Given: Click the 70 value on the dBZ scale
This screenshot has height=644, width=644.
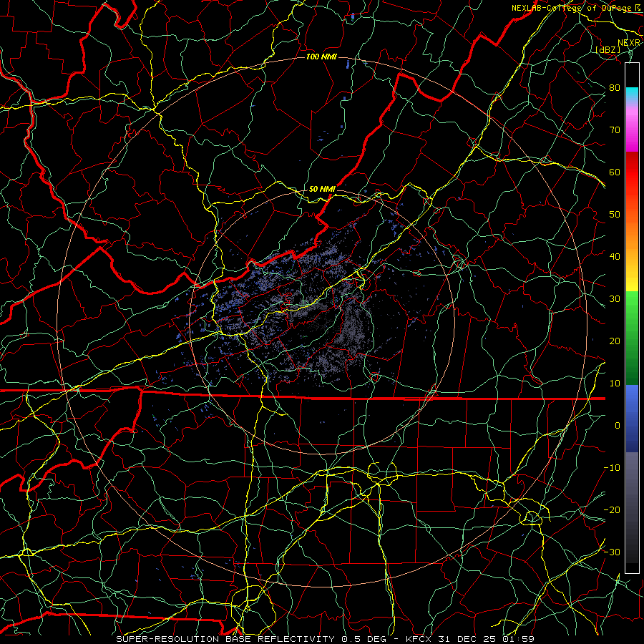Looking at the screenshot, I should [615, 130].
